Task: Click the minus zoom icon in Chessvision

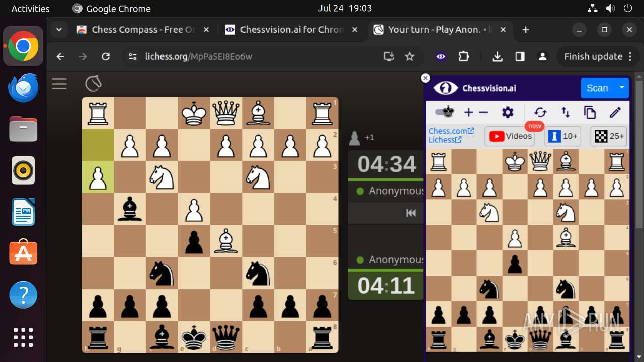Action: [484, 112]
